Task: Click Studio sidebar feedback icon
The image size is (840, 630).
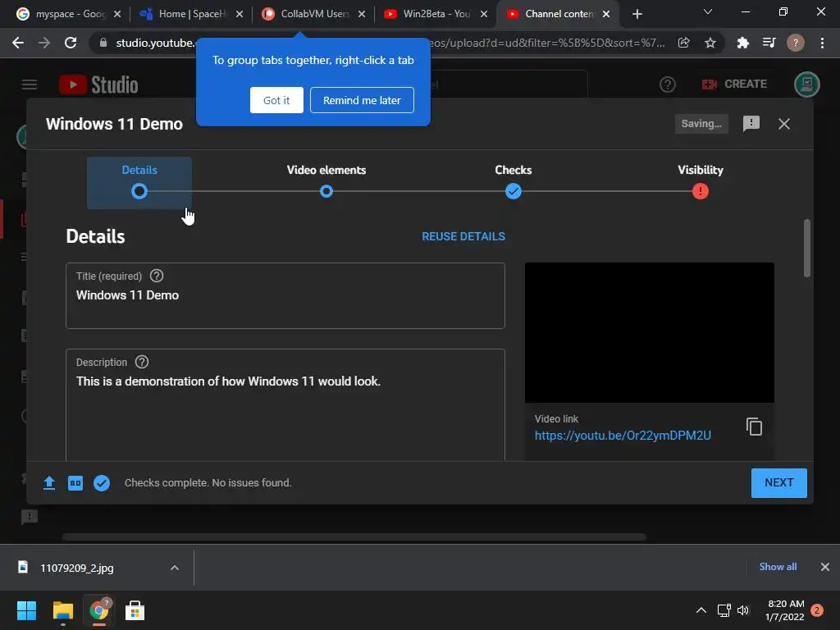Action: point(30,517)
